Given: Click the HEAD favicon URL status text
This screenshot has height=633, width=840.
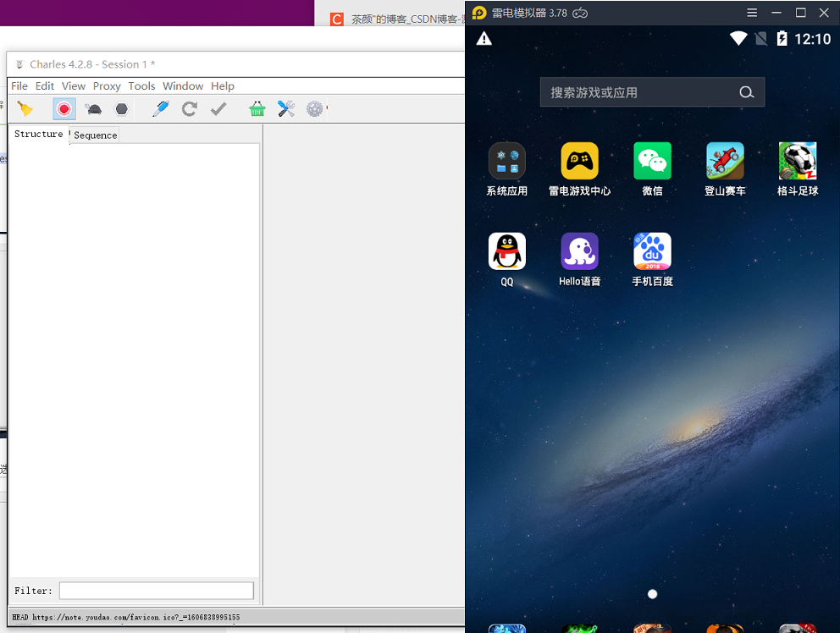Looking at the screenshot, I should (x=126, y=618).
